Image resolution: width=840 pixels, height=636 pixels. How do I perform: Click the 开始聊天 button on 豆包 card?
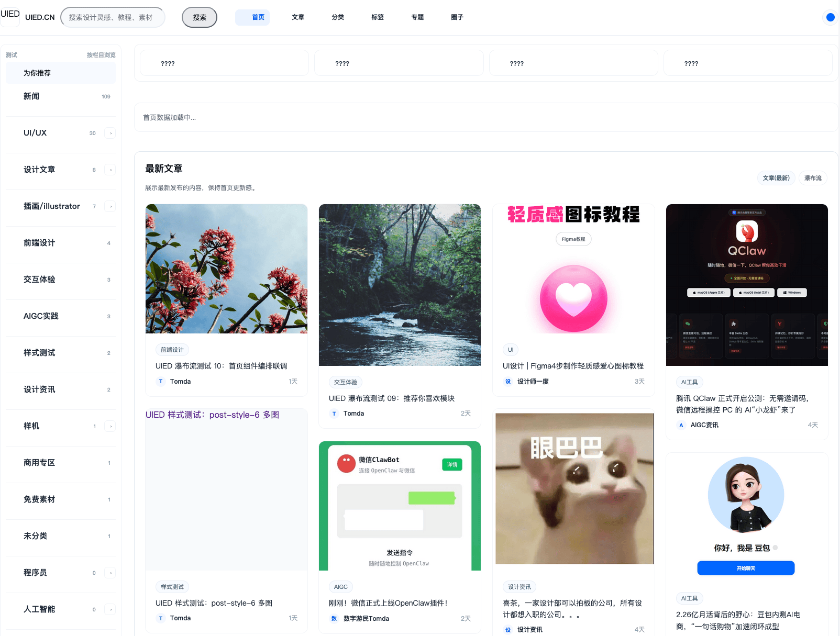coord(746,568)
